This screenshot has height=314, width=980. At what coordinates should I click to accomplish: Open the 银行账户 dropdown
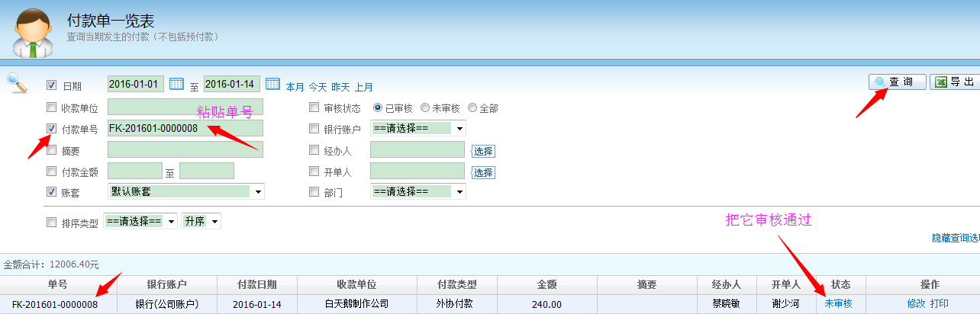pos(417,128)
